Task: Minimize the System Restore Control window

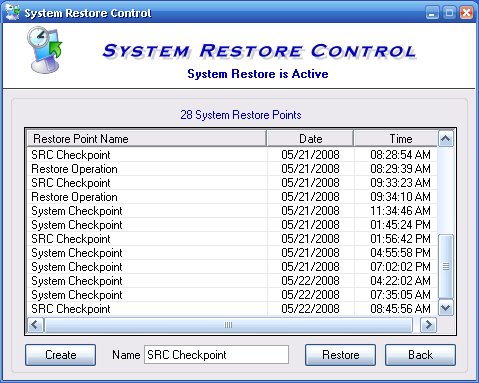Action: pos(432,13)
